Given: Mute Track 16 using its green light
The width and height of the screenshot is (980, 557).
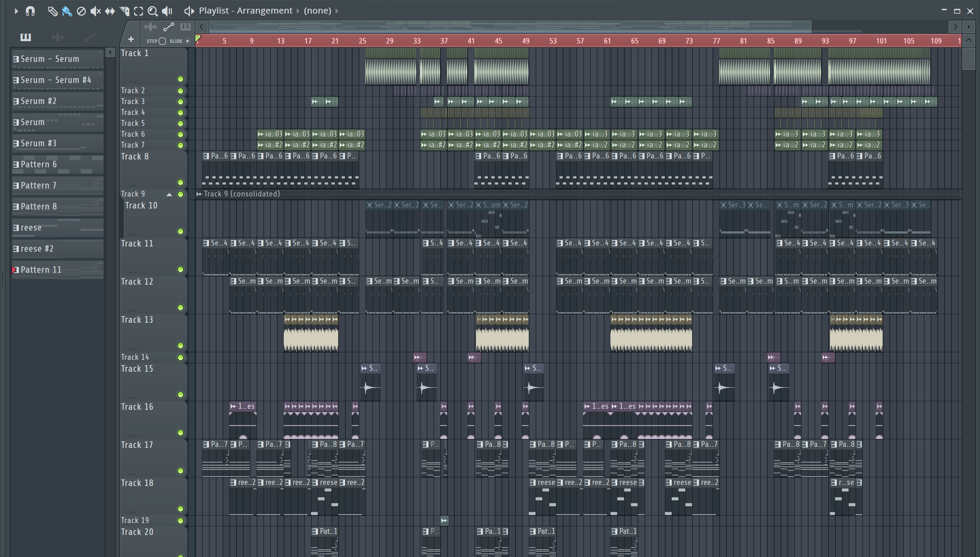Looking at the screenshot, I should 180,433.
